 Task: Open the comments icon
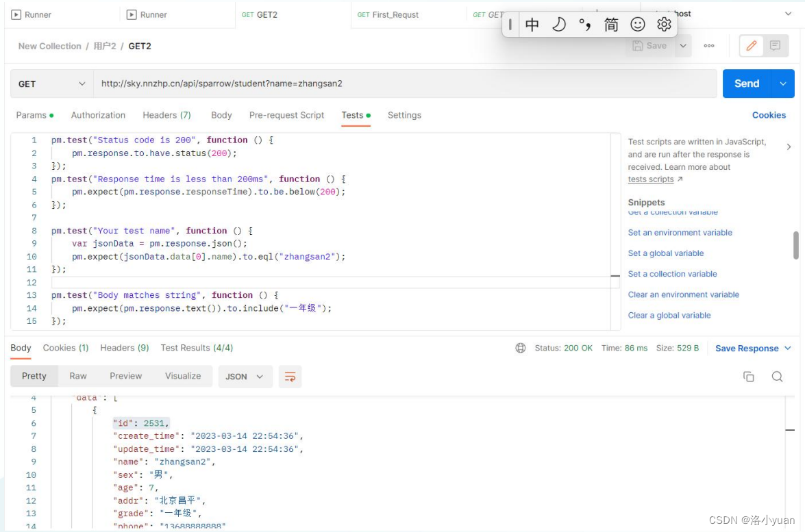776,46
